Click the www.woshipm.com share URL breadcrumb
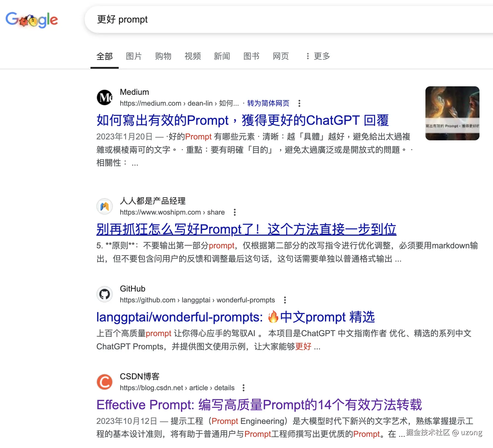This screenshot has width=493, height=448. pos(172,212)
